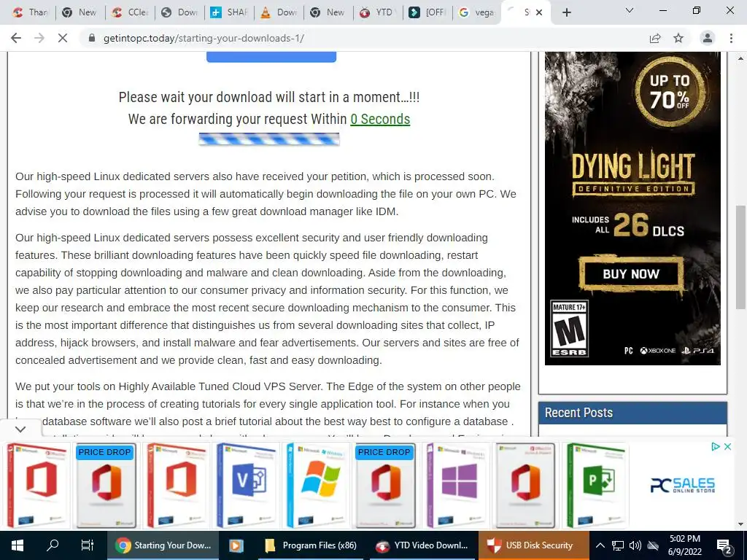The height and width of the screenshot is (560, 747).
Task: Click the page vertical scrollbar thumb
Action: 740,257
